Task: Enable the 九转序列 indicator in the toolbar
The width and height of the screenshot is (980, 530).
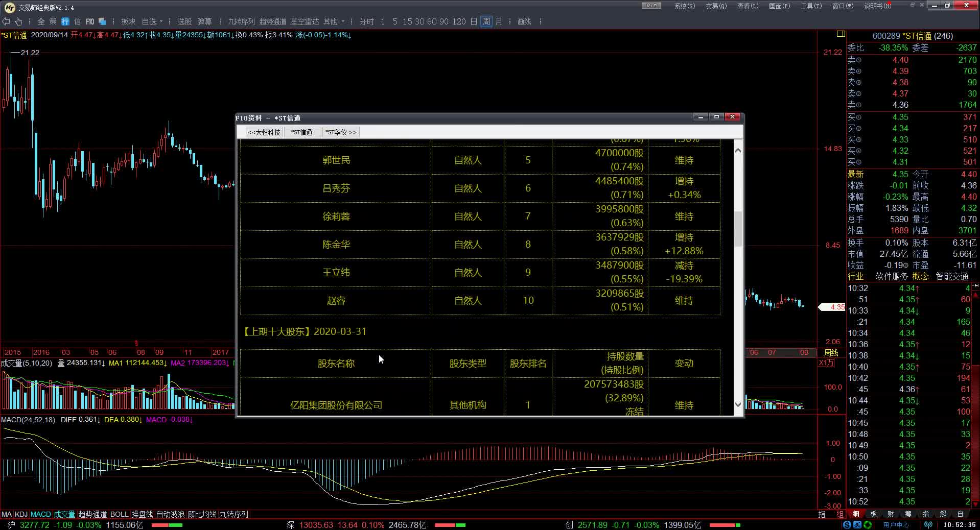Action: [x=241, y=21]
